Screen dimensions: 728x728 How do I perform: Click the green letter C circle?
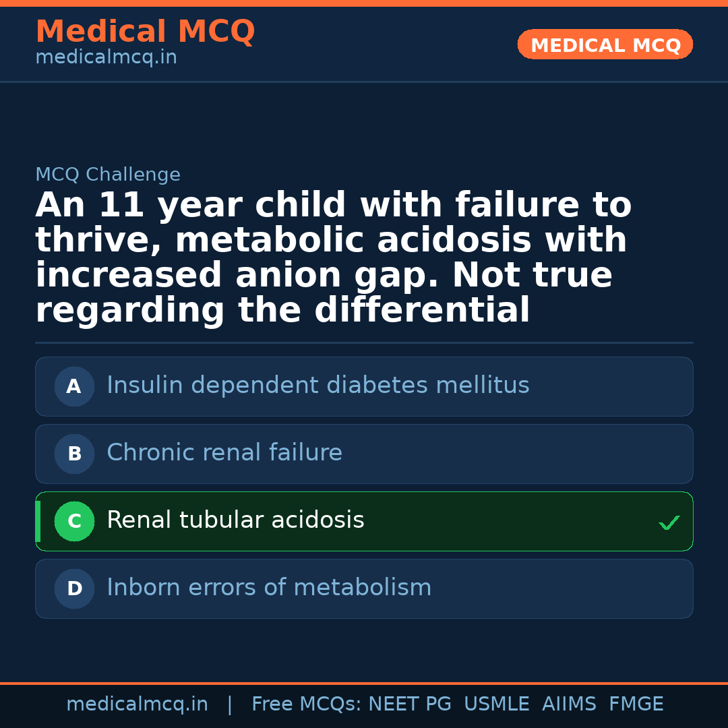[x=74, y=521]
